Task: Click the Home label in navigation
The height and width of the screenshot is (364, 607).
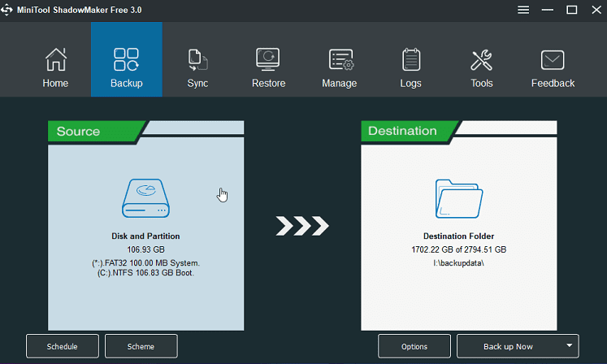Action: tap(55, 83)
